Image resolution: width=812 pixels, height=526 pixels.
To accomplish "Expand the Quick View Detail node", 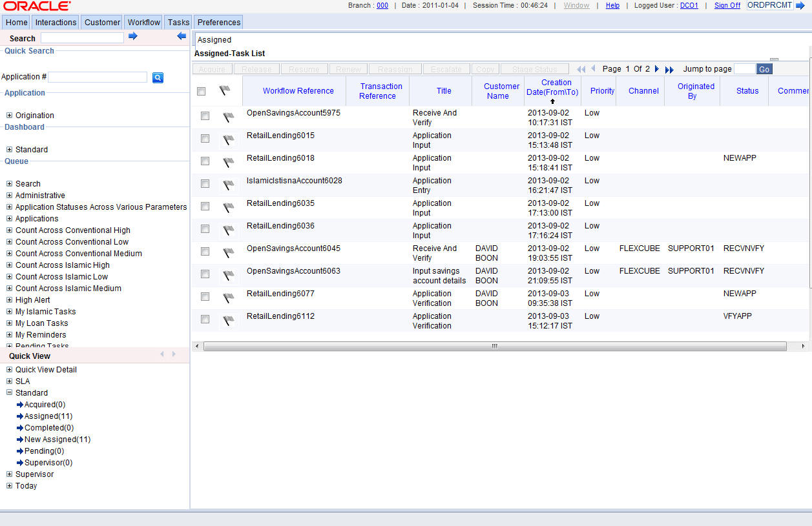I will pyautogui.click(x=10, y=370).
